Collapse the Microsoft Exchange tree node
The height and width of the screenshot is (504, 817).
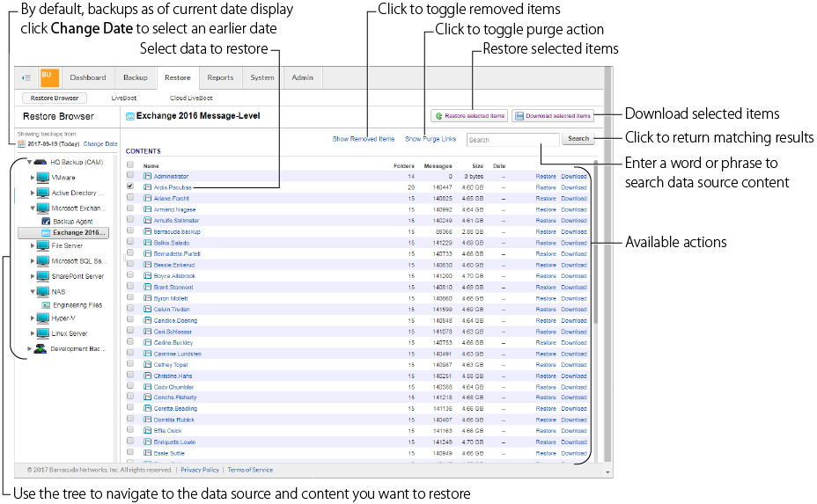33,208
